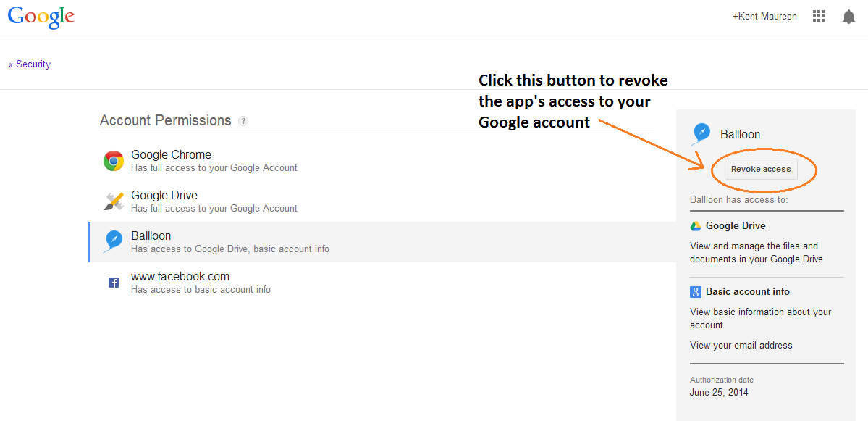Click the Ballloon icon in details panel
The width and height of the screenshot is (868, 421).
pos(701,134)
